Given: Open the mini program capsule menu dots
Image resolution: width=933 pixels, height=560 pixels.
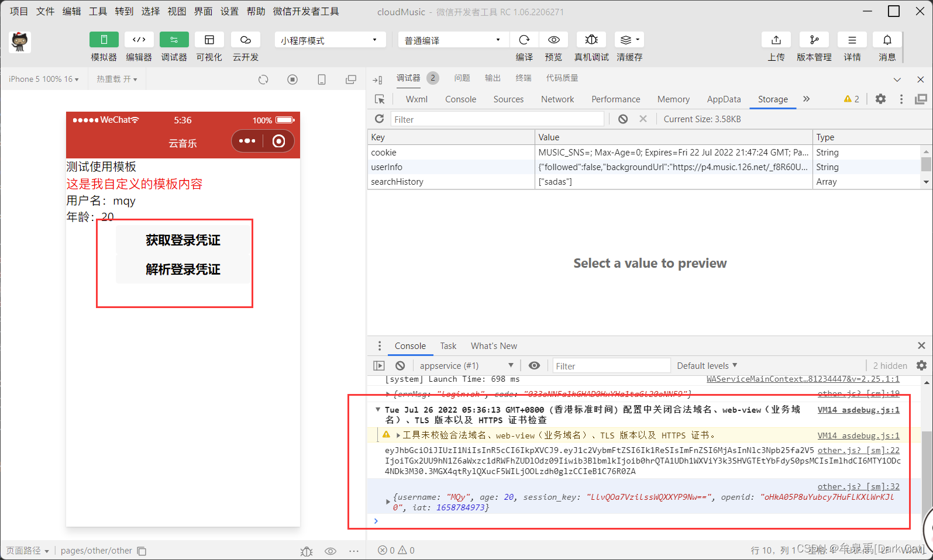Looking at the screenshot, I should [247, 141].
